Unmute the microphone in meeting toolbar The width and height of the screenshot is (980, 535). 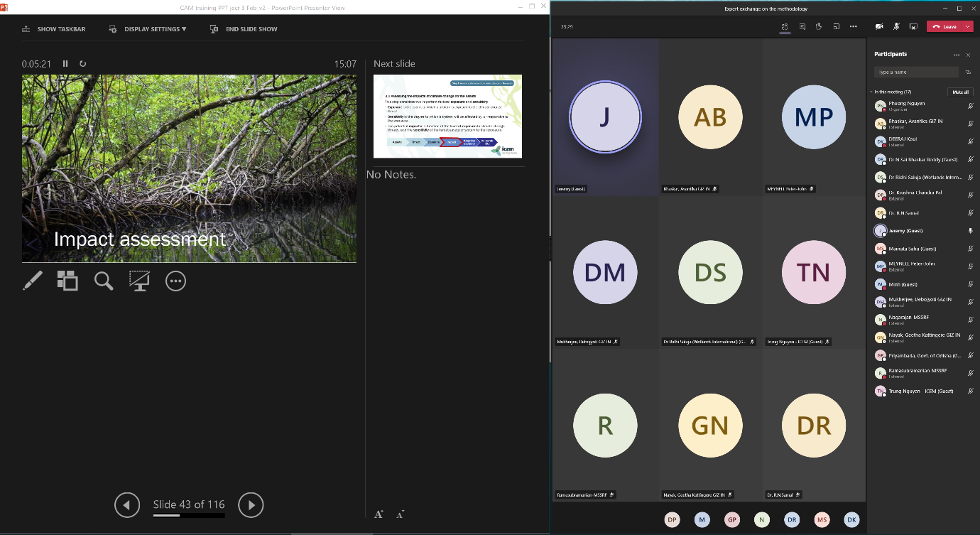pos(896,26)
